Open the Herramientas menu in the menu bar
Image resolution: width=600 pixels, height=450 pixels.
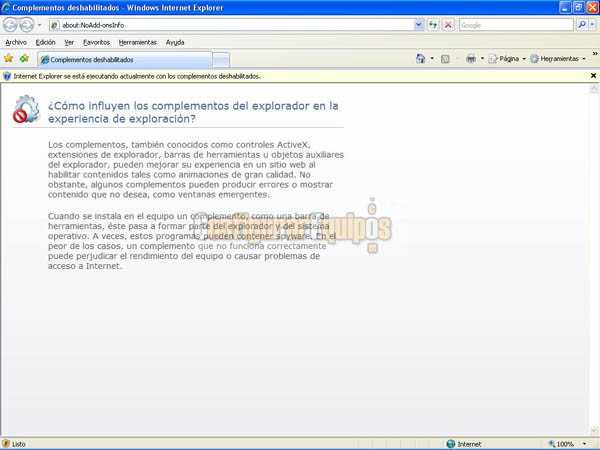pyautogui.click(x=138, y=42)
